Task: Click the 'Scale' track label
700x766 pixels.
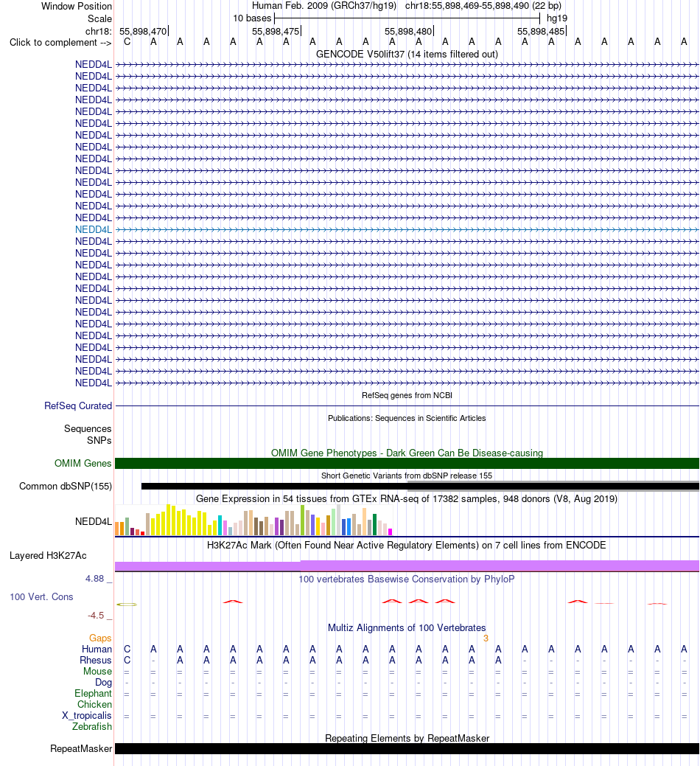Action: 99,18
